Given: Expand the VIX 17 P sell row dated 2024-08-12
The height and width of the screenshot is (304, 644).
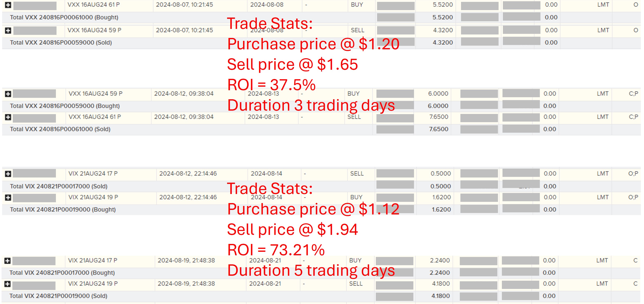Looking at the screenshot, I should click(x=8, y=174).
